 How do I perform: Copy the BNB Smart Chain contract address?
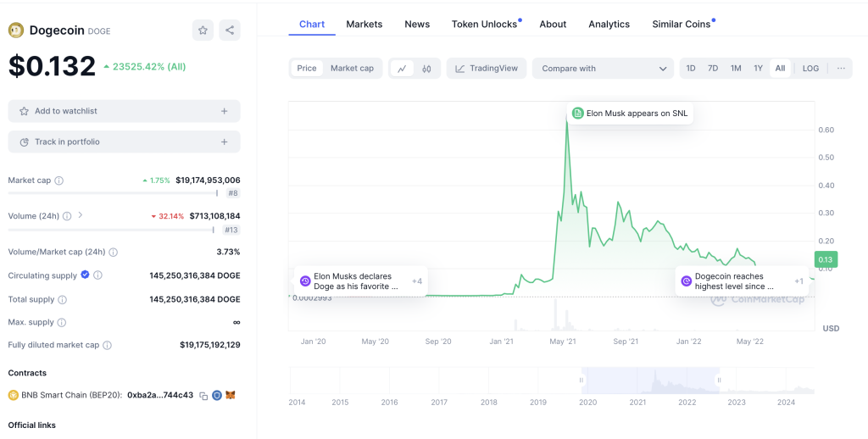pyautogui.click(x=203, y=396)
